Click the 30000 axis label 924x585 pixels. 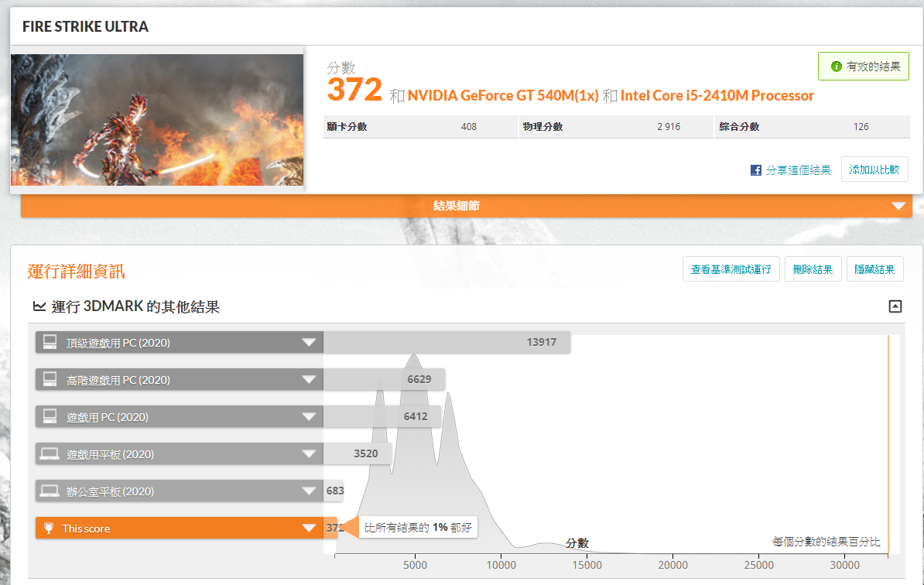(844, 565)
